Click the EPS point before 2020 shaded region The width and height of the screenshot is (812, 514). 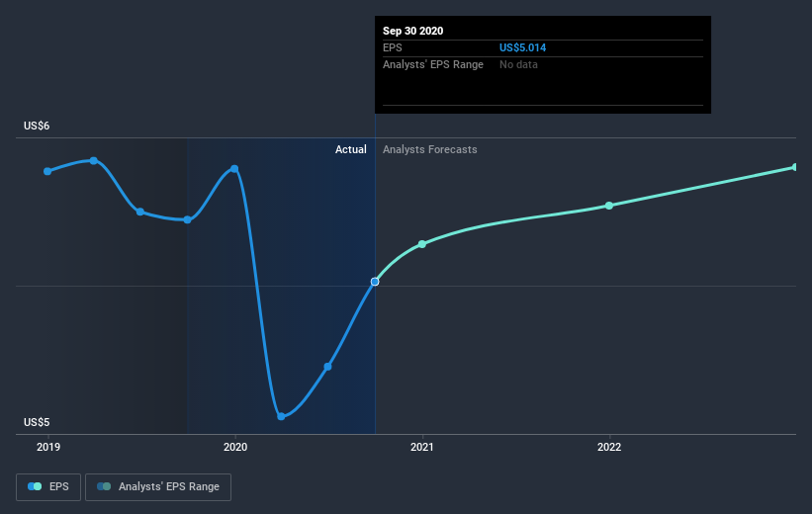click(188, 220)
